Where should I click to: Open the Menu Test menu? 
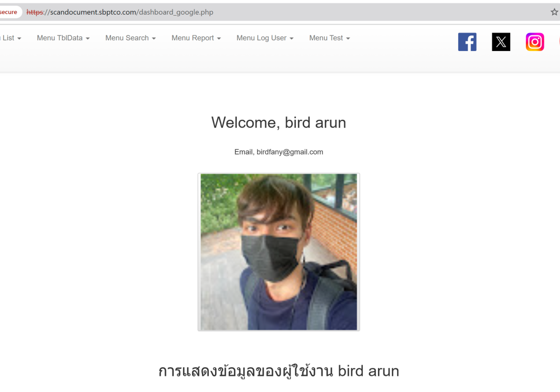pyautogui.click(x=330, y=38)
